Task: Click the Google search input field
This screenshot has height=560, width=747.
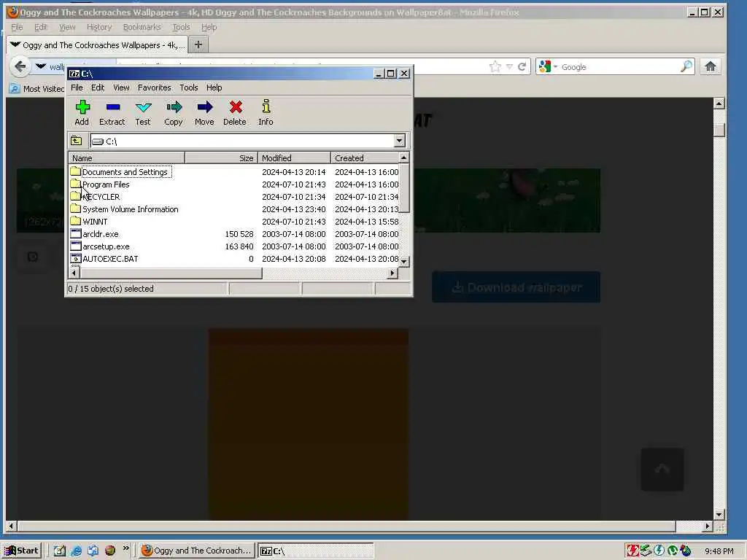Action: coord(619,66)
